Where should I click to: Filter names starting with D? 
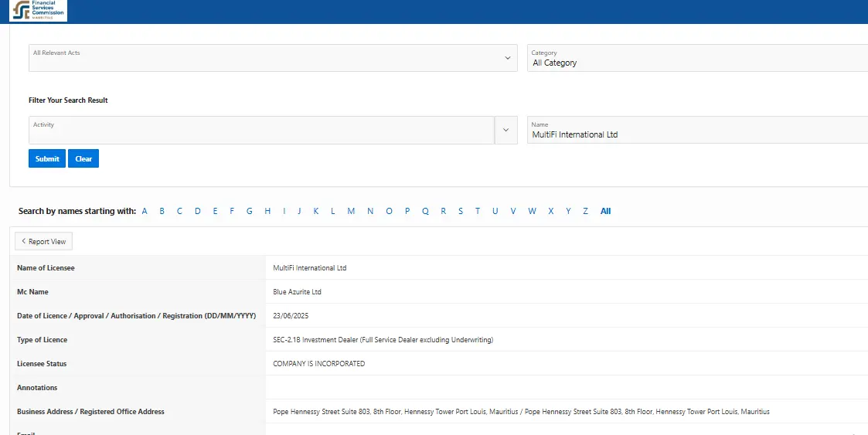(198, 211)
